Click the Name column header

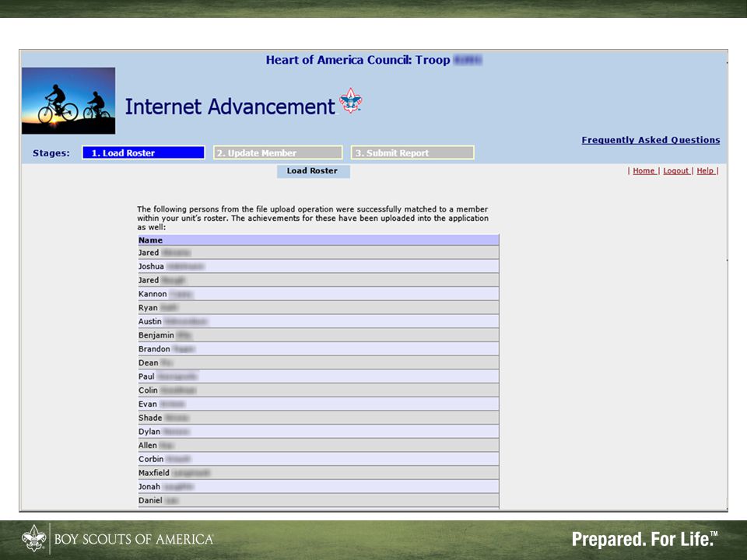tap(318, 240)
